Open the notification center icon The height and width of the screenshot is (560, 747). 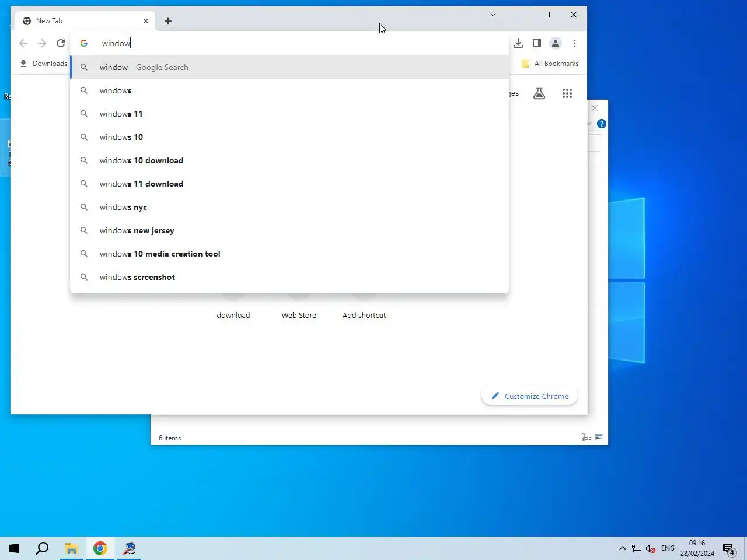tap(729, 548)
